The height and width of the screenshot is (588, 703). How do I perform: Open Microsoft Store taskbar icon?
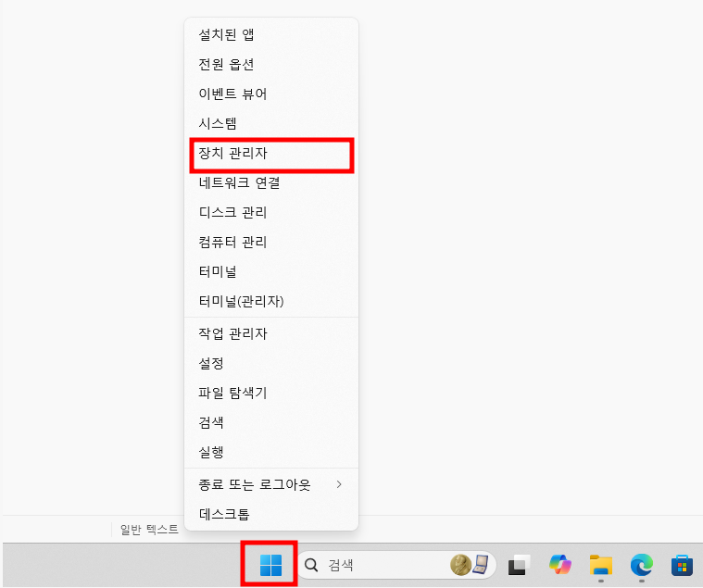(683, 565)
